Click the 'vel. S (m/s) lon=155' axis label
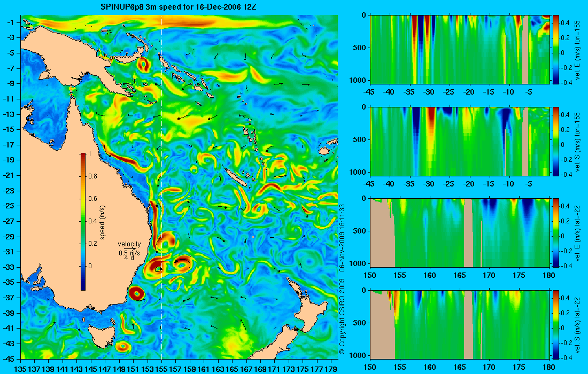Screen dimensions: 588x374 (577, 142)
